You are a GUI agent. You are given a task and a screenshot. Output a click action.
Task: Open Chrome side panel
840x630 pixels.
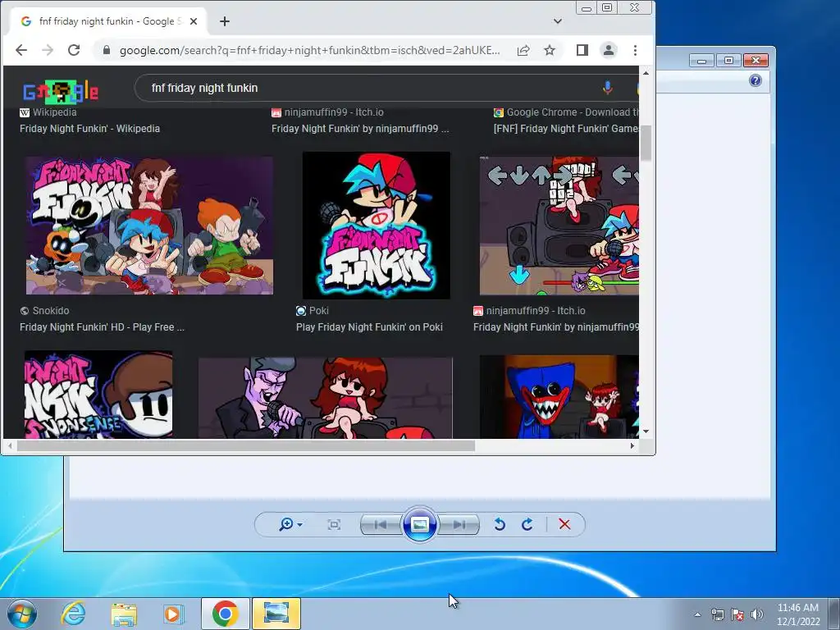(x=582, y=50)
